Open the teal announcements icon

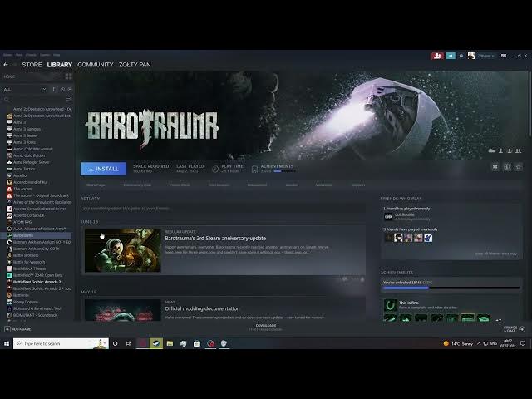451,56
